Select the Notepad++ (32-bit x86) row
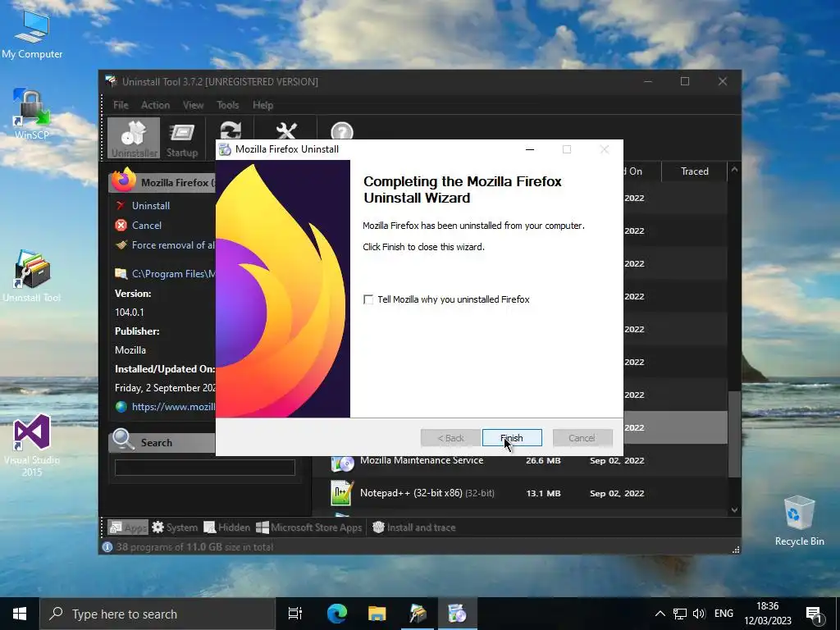840x630 pixels. 519,493
